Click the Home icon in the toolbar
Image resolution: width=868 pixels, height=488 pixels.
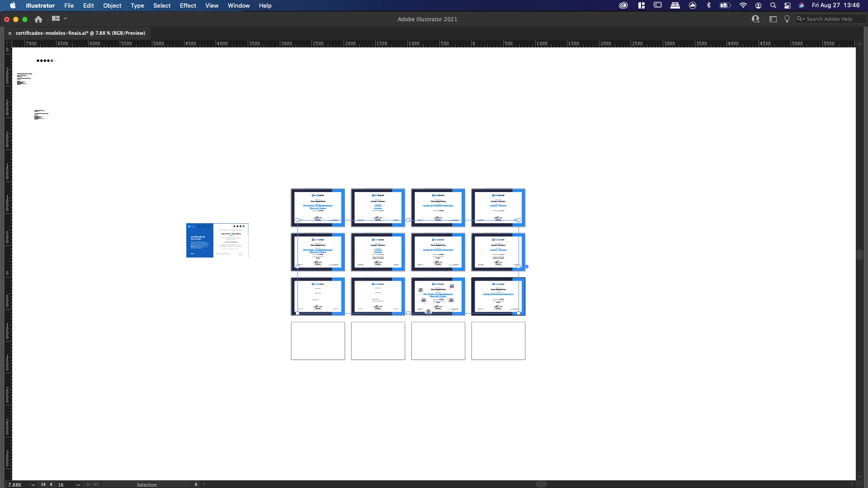tap(38, 19)
